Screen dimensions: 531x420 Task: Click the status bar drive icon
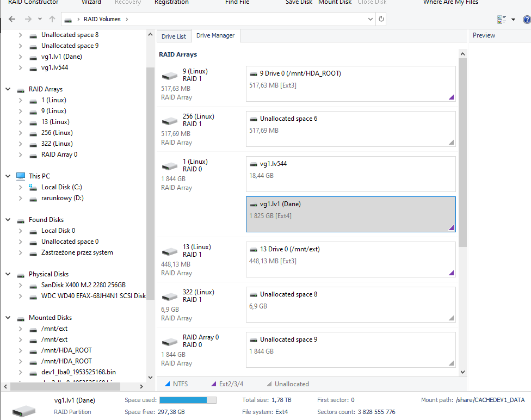[x=24, y=411]
